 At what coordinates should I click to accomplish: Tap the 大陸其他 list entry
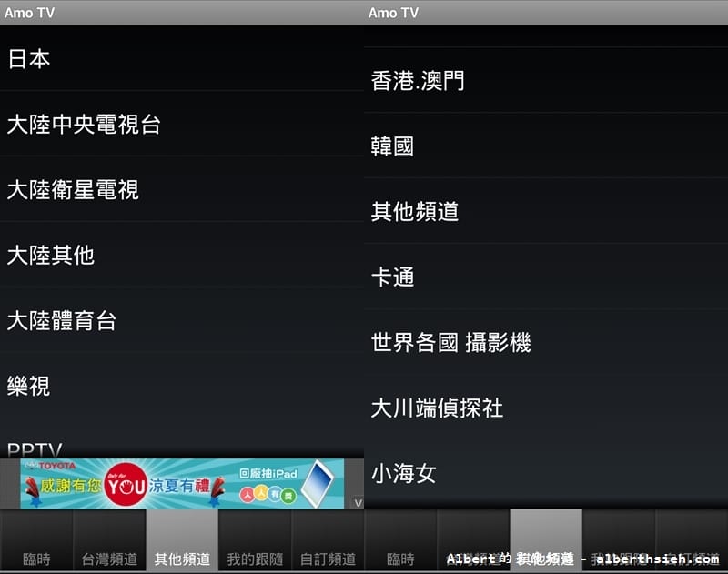(x=182, y=255)
